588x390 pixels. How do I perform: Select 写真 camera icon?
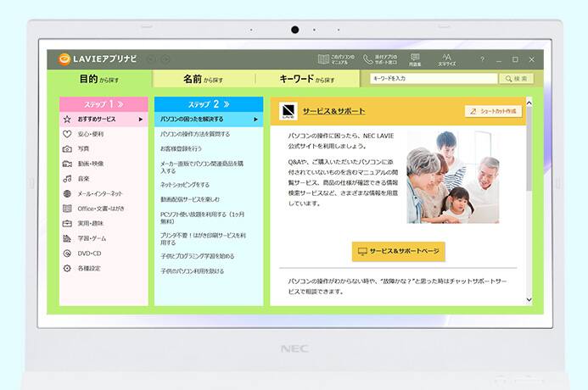click(x=67, y=148)
